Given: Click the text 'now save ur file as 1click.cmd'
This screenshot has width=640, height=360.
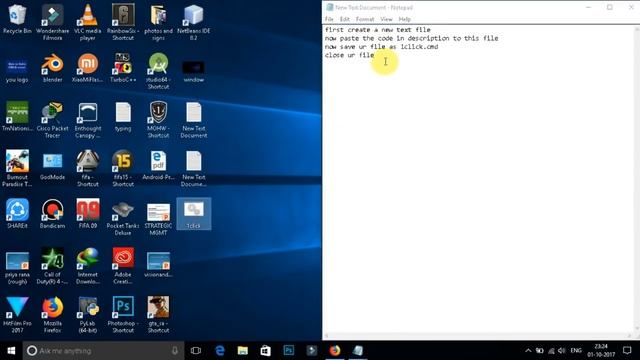Looking at the screenshot, I should pos(381,47).
